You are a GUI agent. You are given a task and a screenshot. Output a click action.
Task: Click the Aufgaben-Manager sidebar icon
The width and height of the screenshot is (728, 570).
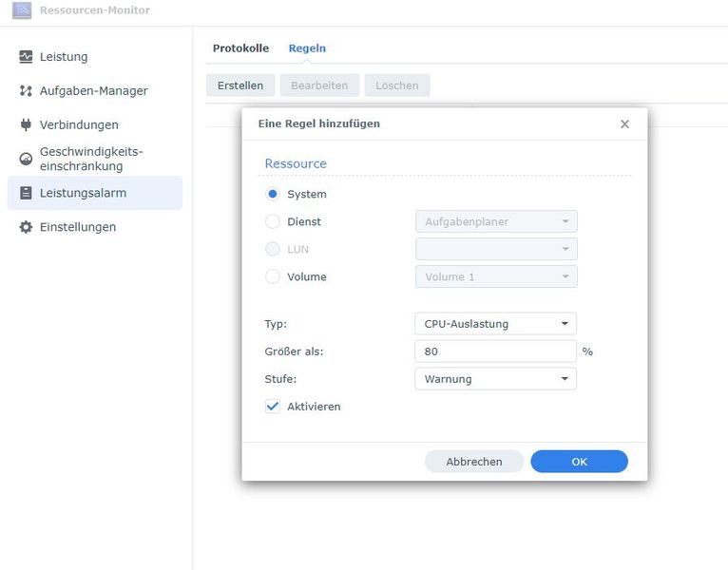coord(26,91)
